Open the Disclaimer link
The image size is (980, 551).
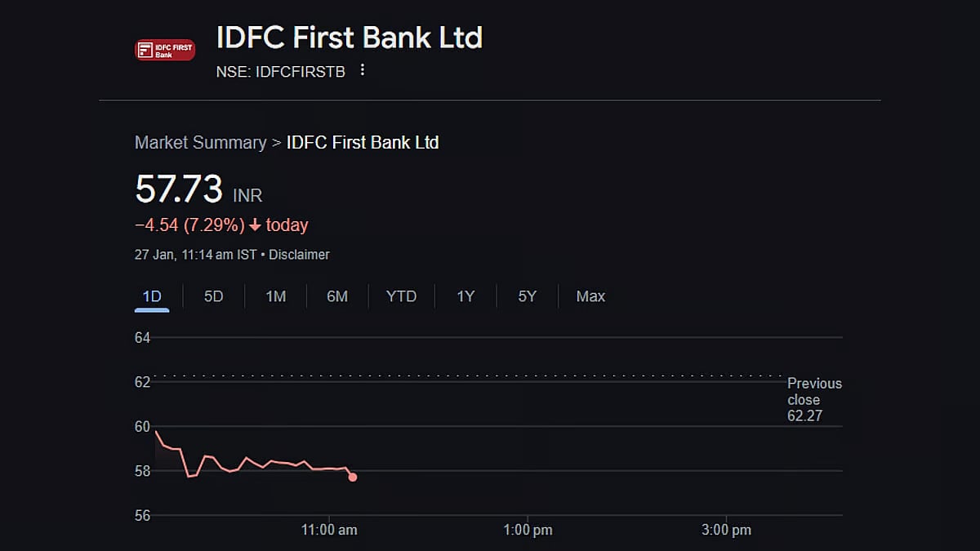click(299, 255)
